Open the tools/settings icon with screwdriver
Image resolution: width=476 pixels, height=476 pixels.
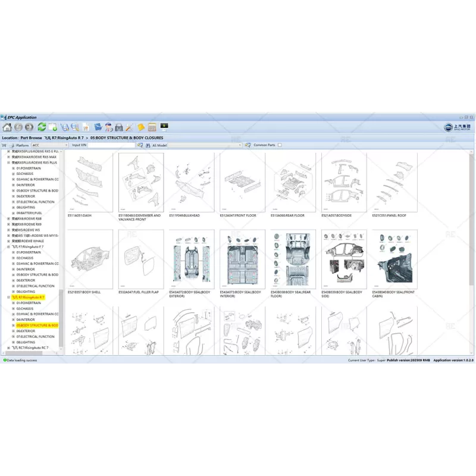129,127
